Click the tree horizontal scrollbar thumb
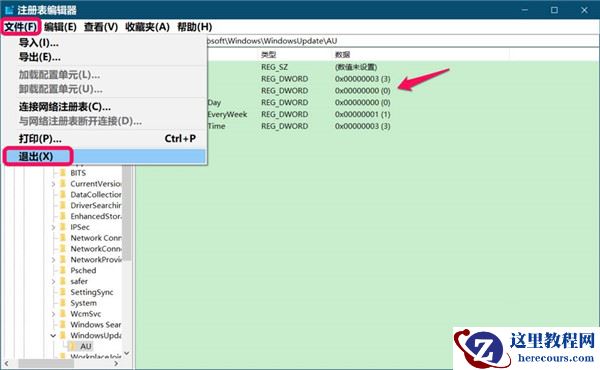This screenshot has height=370, width=600. tap(46, 363)
